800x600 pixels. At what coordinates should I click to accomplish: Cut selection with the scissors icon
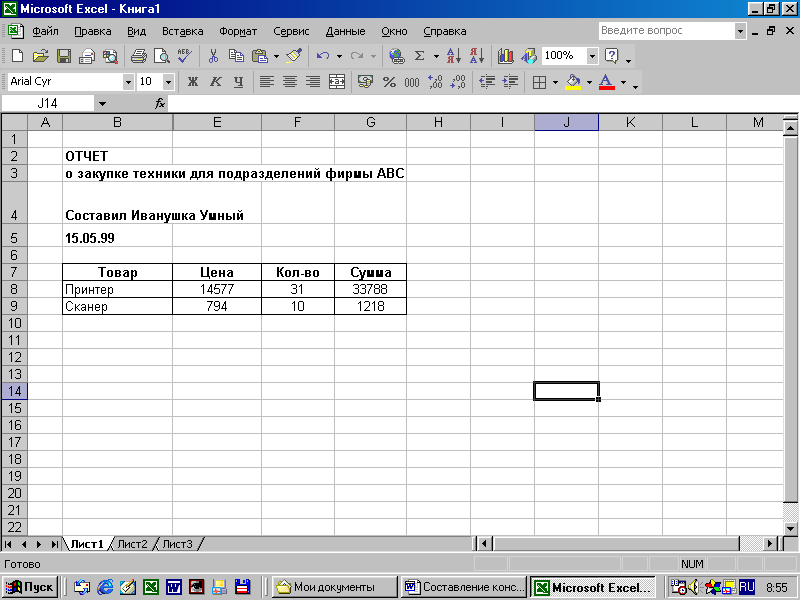pyautogui.click(x=213, y=56)
